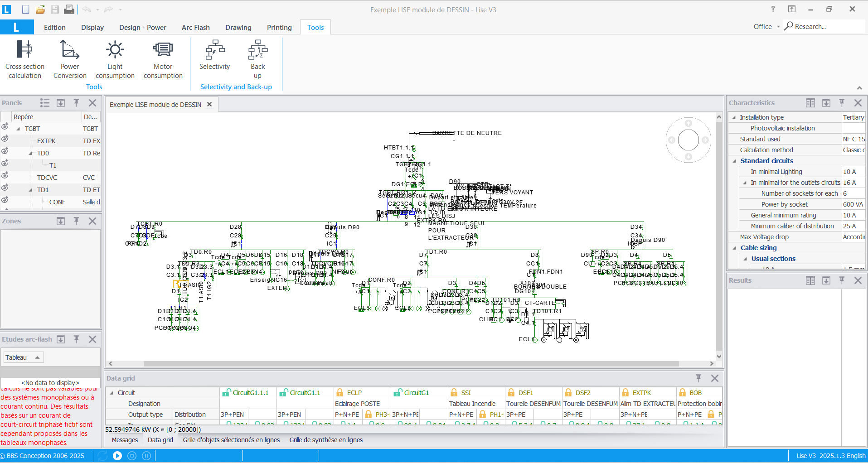Screen dimensions: 868x463
Task: Run the Selectivity analysis
Action: point(214,55)
